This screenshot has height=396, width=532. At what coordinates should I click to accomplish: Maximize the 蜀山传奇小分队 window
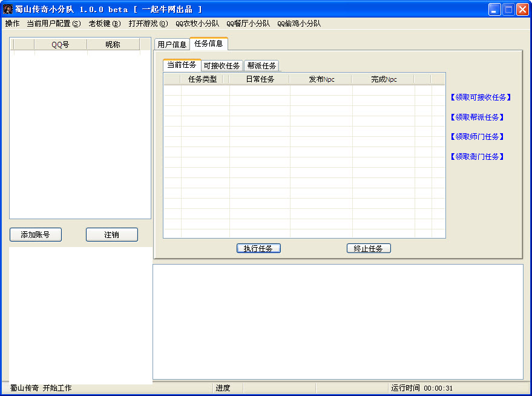[x=508, y=10]
